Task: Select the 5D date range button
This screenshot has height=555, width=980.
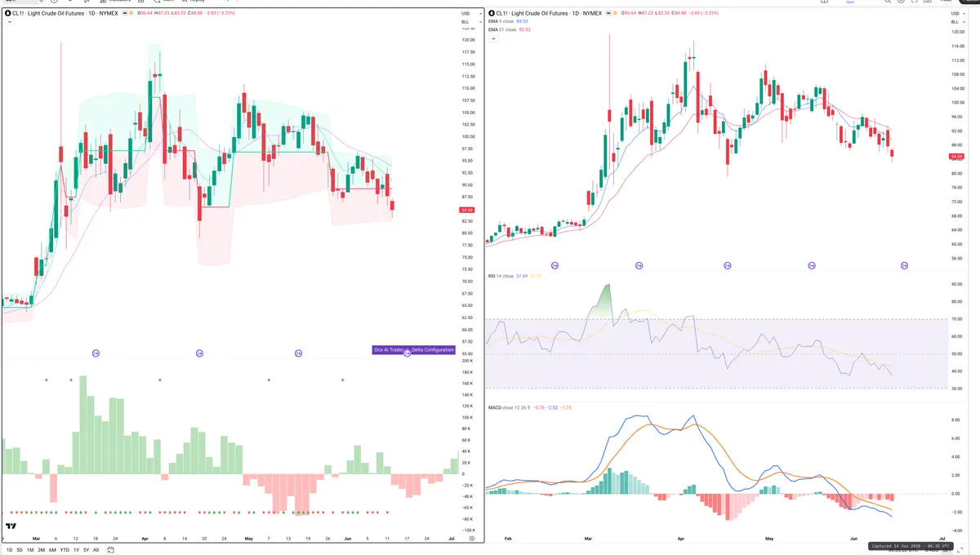Action: [x=20, y=550]
